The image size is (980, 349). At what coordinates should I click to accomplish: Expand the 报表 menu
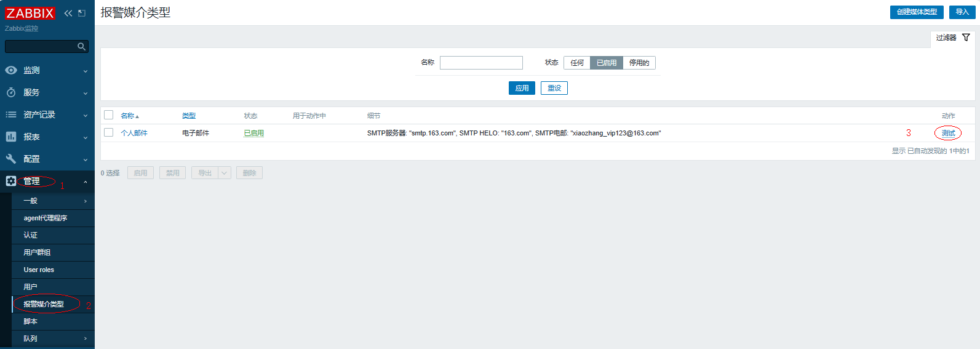click(x=86, y=137)
